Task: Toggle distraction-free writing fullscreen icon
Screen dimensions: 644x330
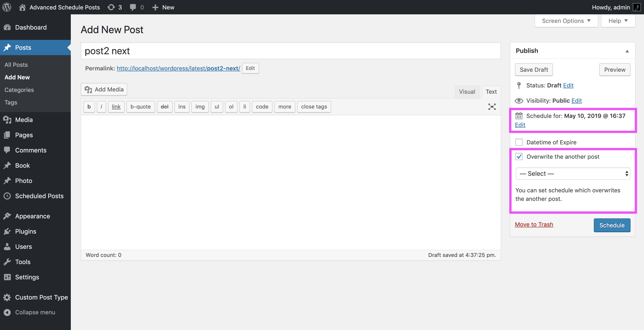Action: (492, 106)
